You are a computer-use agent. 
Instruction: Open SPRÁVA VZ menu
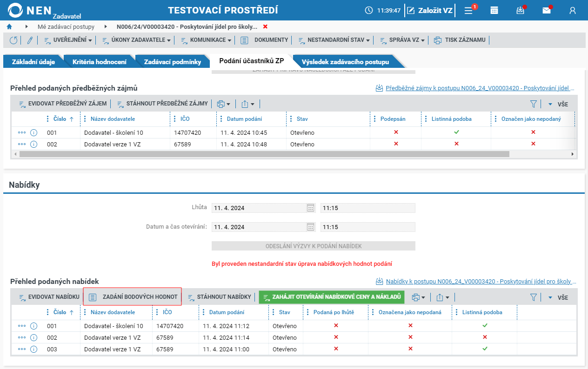[402, 40]
